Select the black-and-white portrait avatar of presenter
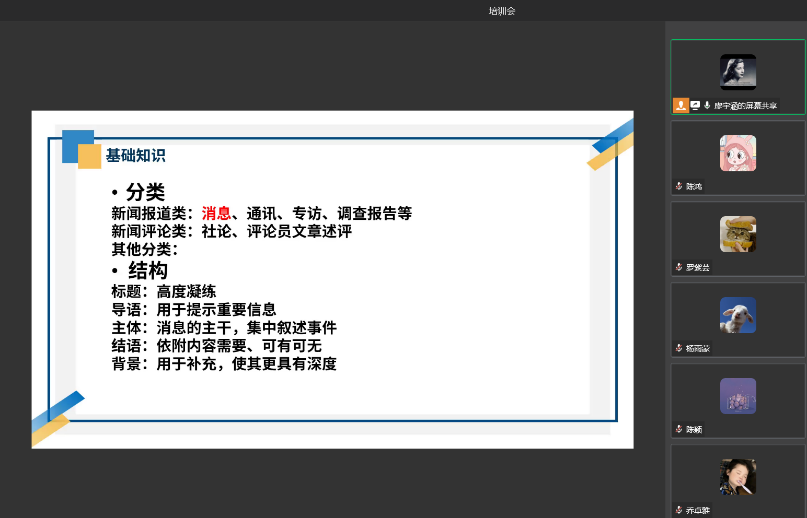The image size is (807, 518). point(737,72)
